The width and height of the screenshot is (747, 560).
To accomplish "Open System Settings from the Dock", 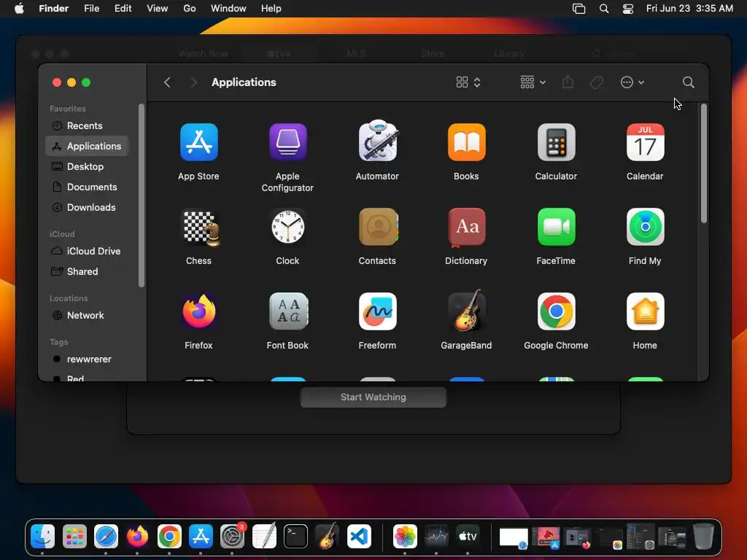I will pos(233,537).
